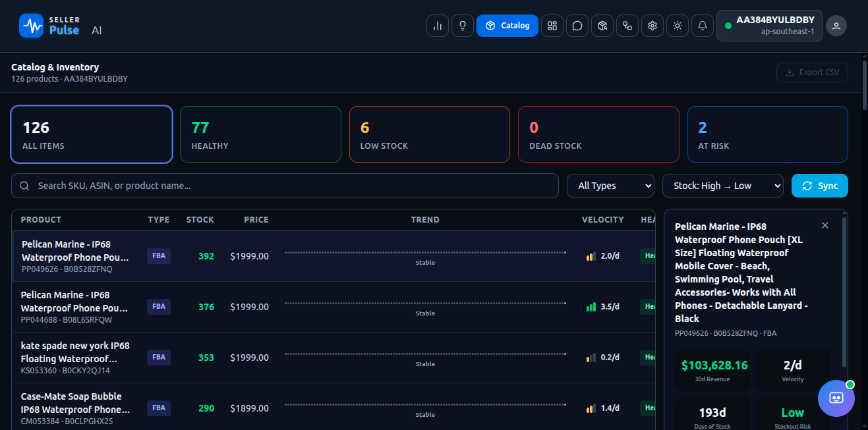Open the lightbulb insights icon
Screen dimensions: 868x430
pyautogui.click(x=463, y=26)
